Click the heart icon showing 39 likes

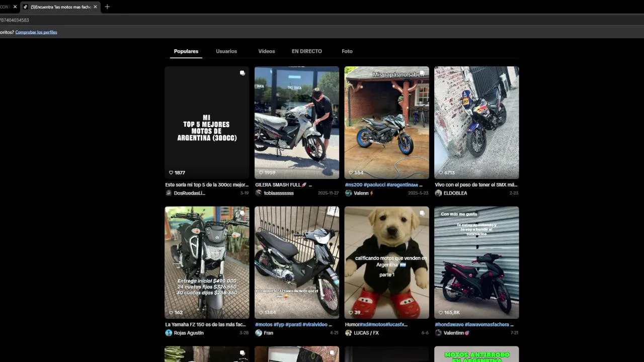point(351,312)
